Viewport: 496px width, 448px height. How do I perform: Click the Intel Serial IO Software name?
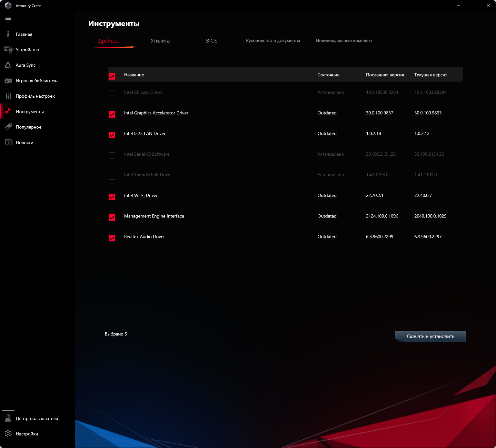tap(147, 154)
